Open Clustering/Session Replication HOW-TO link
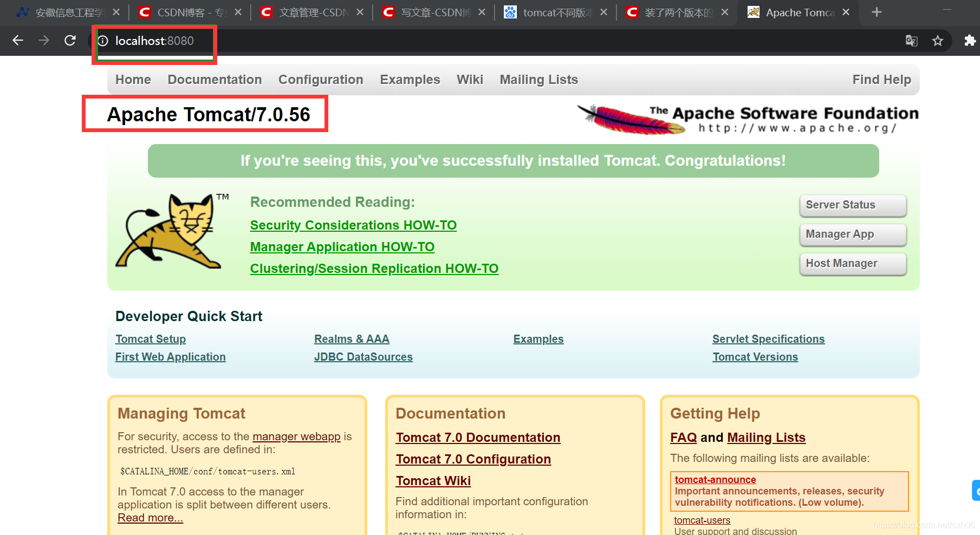Image resolution: width=980 pixels, height=535 pixels. coord(374,269)
